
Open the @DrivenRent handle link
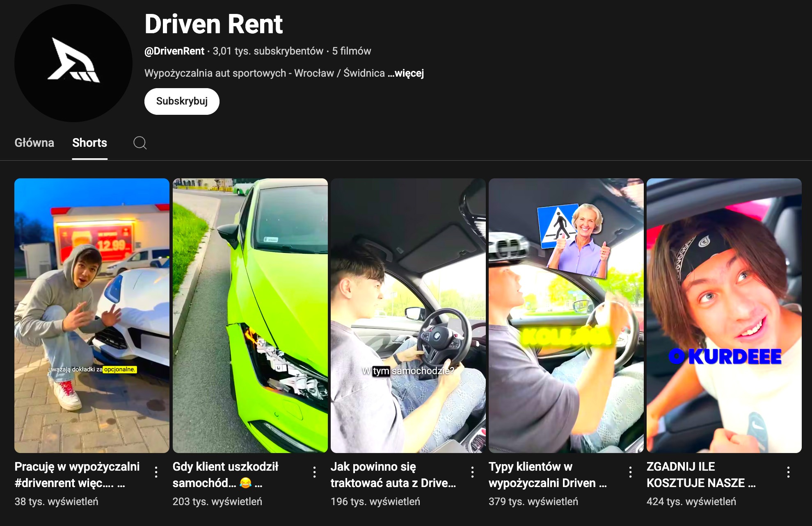coord(174,51)
